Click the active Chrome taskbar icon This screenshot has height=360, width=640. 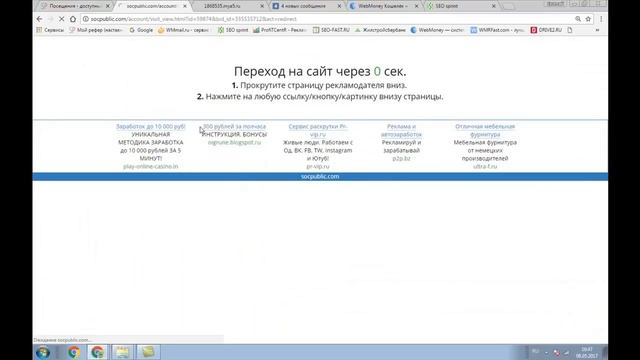(x=98, y=352)
